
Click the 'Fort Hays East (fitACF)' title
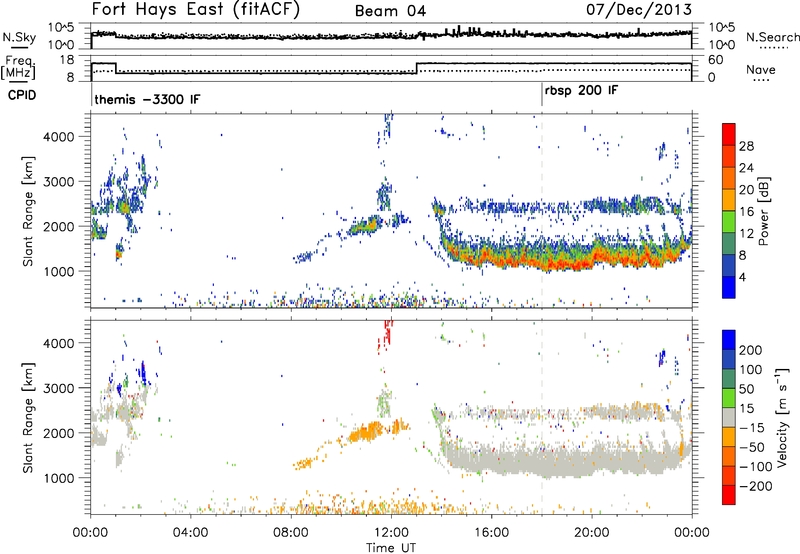(195, 9)
